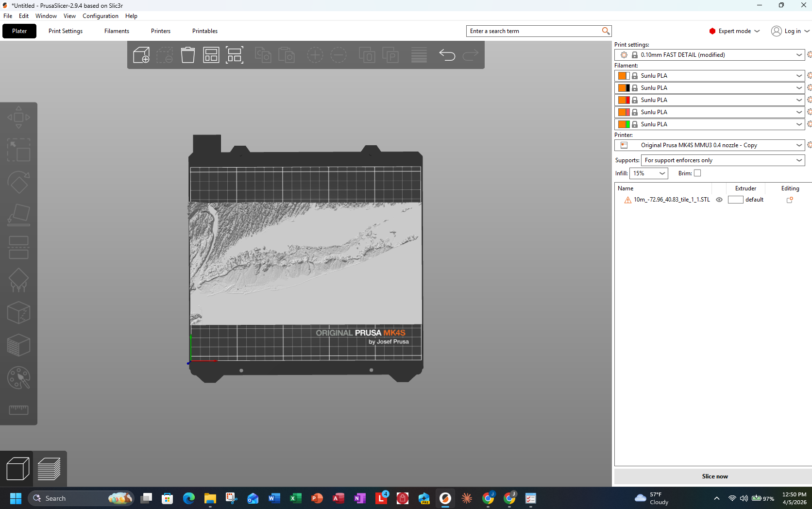Click the Delete all trash icon
The width and height of the screenshot is (812, 509).
point(188,55)
